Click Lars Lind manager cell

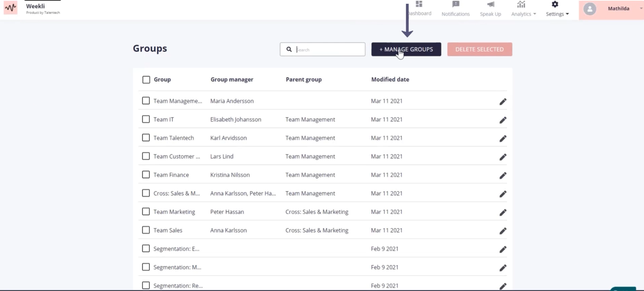pos(222,156)
